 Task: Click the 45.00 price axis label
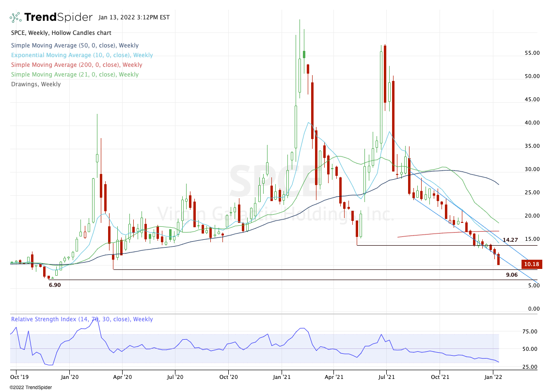[532, 99]
